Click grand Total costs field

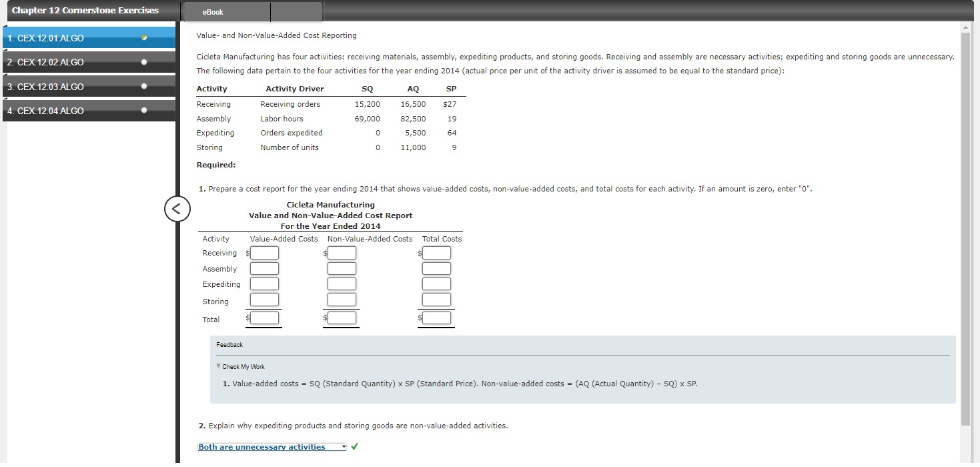(437, 318)
